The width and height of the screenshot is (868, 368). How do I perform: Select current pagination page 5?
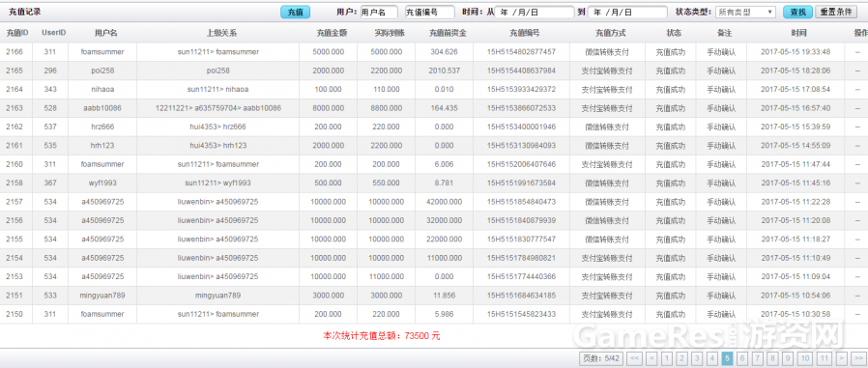pyautogui.click(x=728, y=358)
